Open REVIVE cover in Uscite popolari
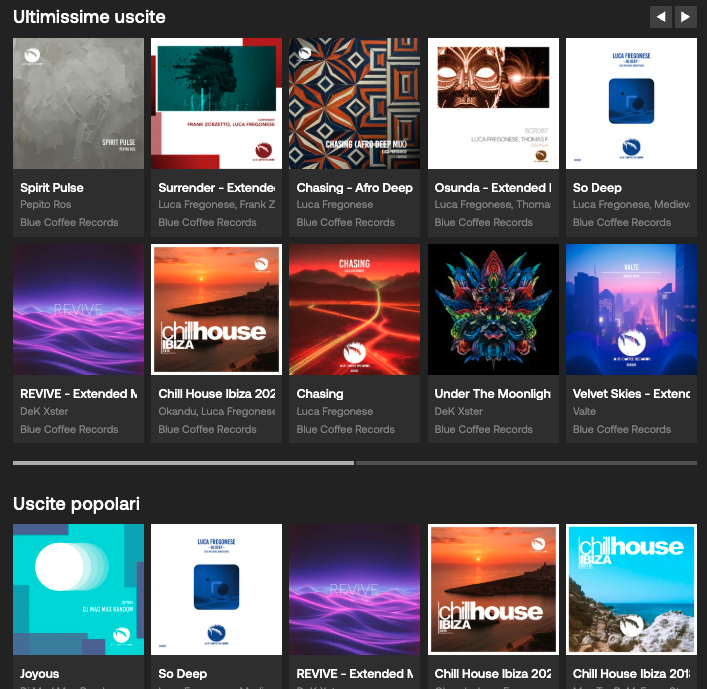Viewport: 707px width, 689px height. [354, 589]
